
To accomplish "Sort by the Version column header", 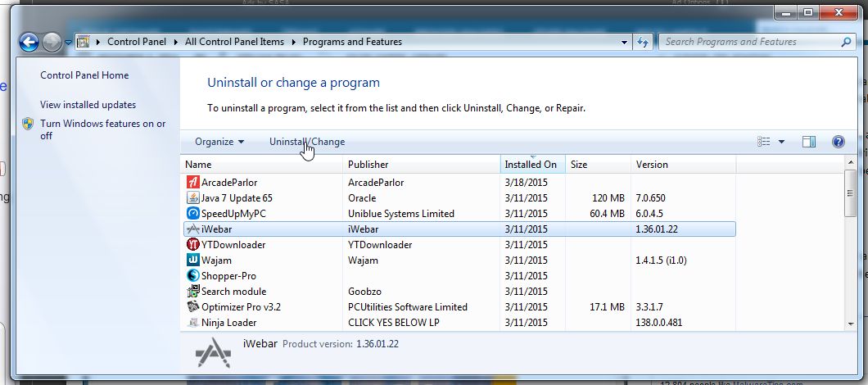I will click(x=683, y=165).
